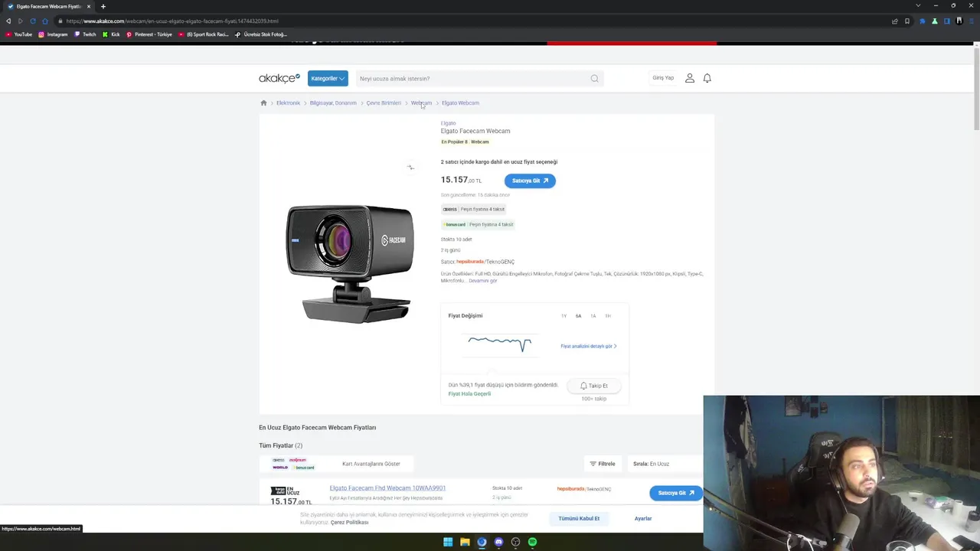Screen dimensions: 980x551
Task: Open Fiyat analizini detaylı gör link
Action: click(588, 346)
